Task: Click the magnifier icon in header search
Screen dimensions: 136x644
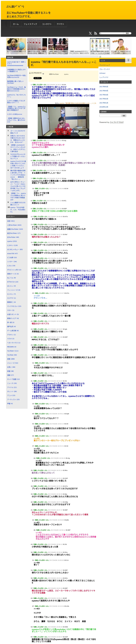Action: click(x=100, y=33)
